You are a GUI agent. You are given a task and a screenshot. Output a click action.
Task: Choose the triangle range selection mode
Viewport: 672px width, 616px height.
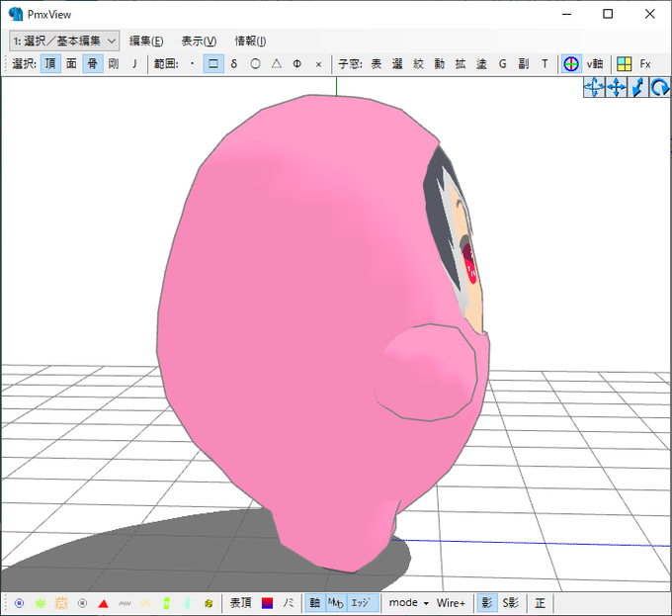coord(277,64)
